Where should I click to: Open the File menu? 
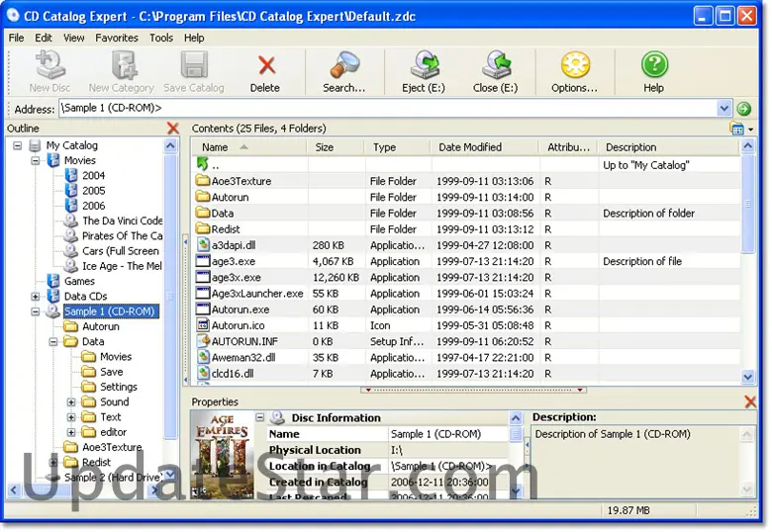tap(16, 38)
